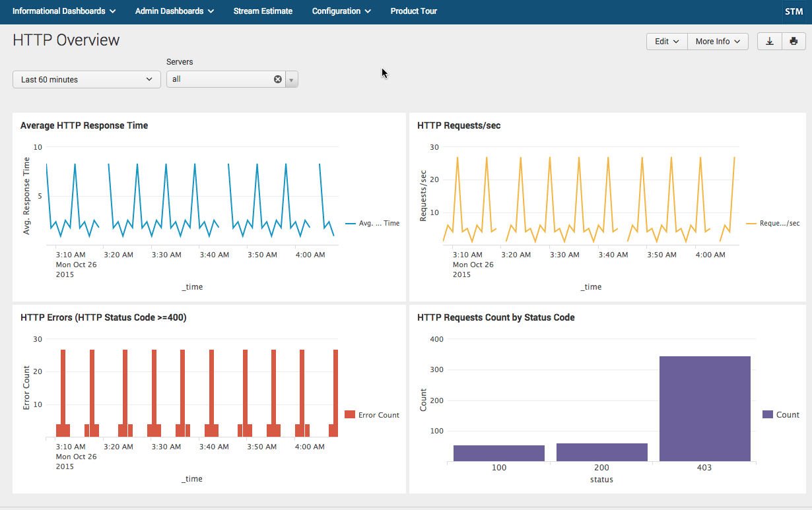The height and width of the screenshot is (510, 812).
Task: Expand the Edit dropdown button
Action: click(667, 42)
